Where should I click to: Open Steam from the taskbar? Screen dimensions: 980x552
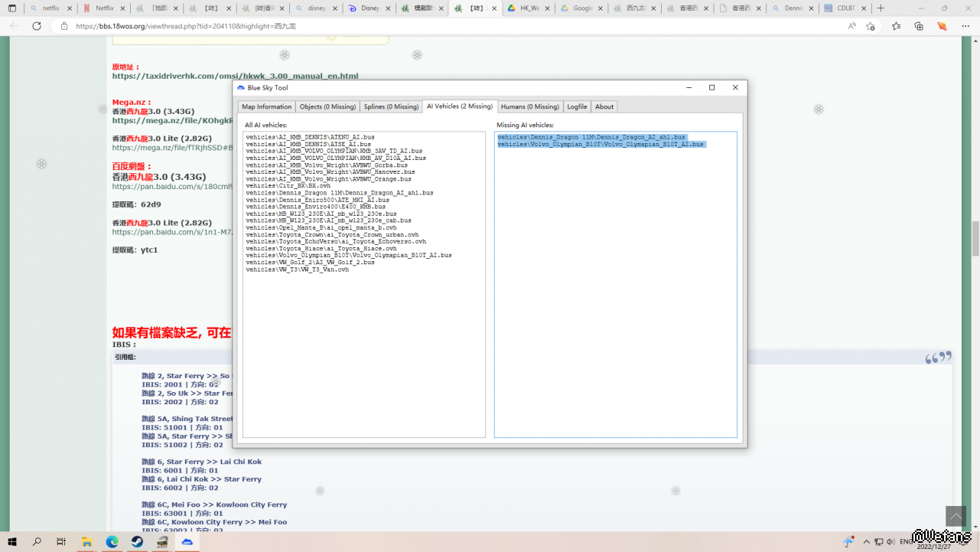[137, 541]
